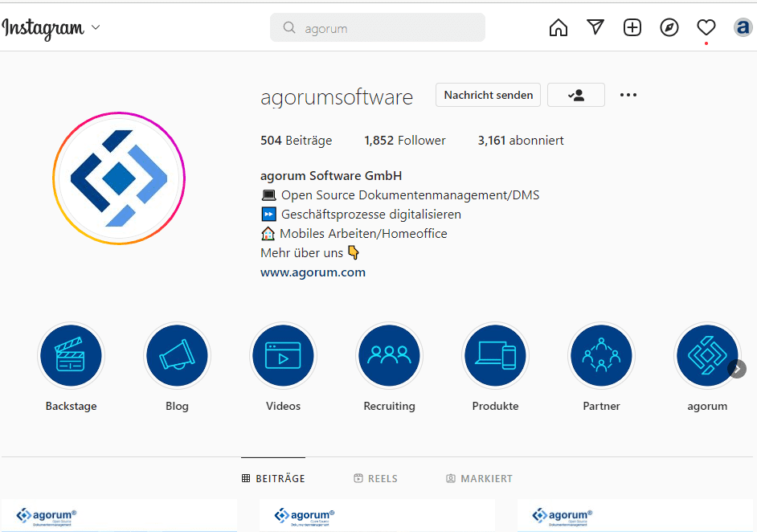
Task: Open the first post thumbnail with agorum logo
Action: click(119, 516)
